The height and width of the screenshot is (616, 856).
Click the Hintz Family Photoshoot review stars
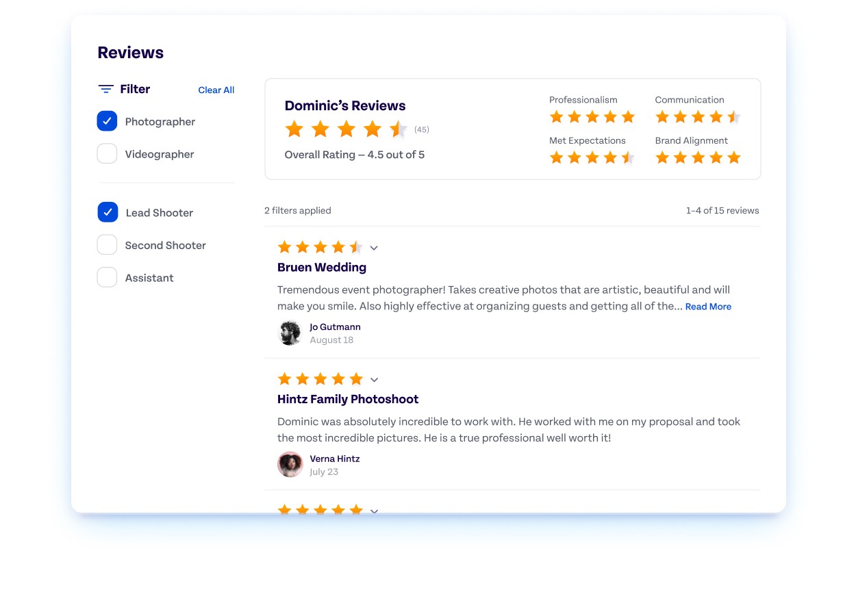pyautogui.click(x=320, y=379)
